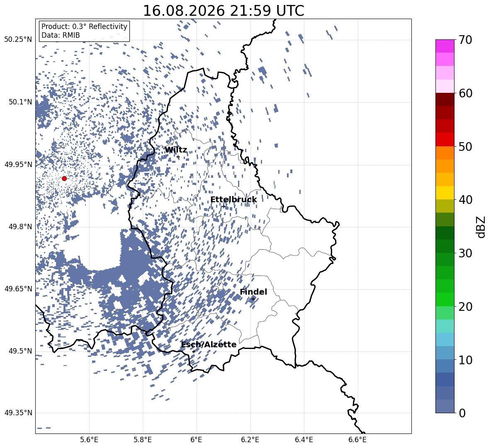Click the Wiltz station cross marker
The width and height of the screenshot is (491, 448).
[x=178, y=157]
